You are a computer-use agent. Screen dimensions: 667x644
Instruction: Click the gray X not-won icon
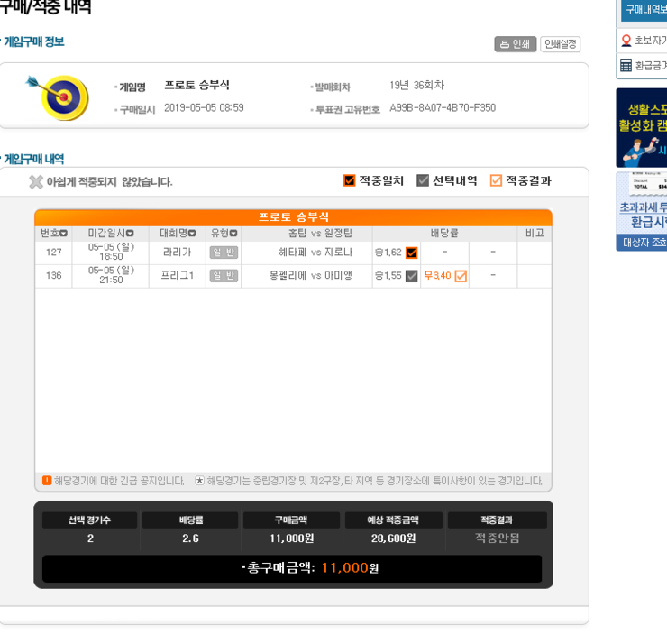tap(36, 182)
